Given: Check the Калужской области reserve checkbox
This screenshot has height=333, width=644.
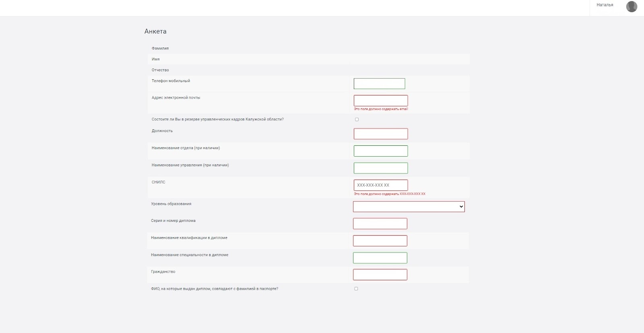Looking at the screenshot, I should pos(357,120).
